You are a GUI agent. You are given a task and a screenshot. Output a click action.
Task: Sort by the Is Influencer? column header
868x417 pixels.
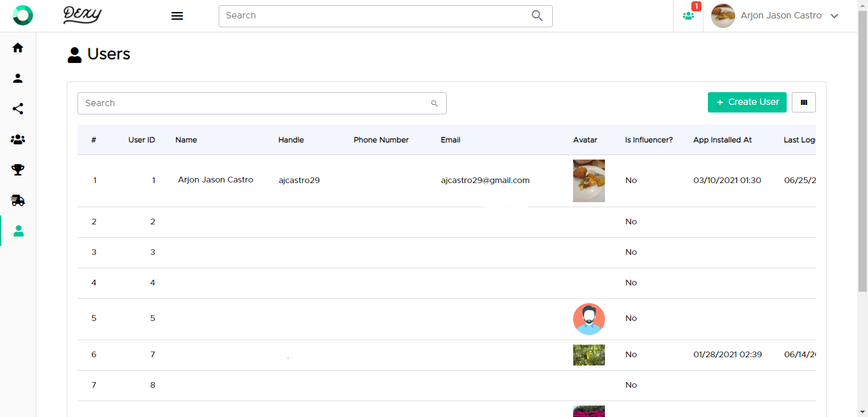pyautogui.click(x=649, y=140)
